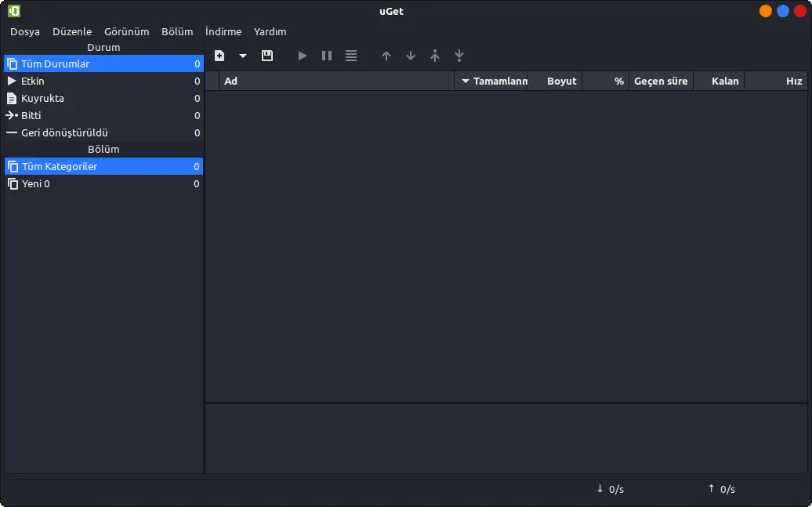Viewport: 812px width, 507px height.
Task: Open the Dosya menu
Action: coord(25,31)
